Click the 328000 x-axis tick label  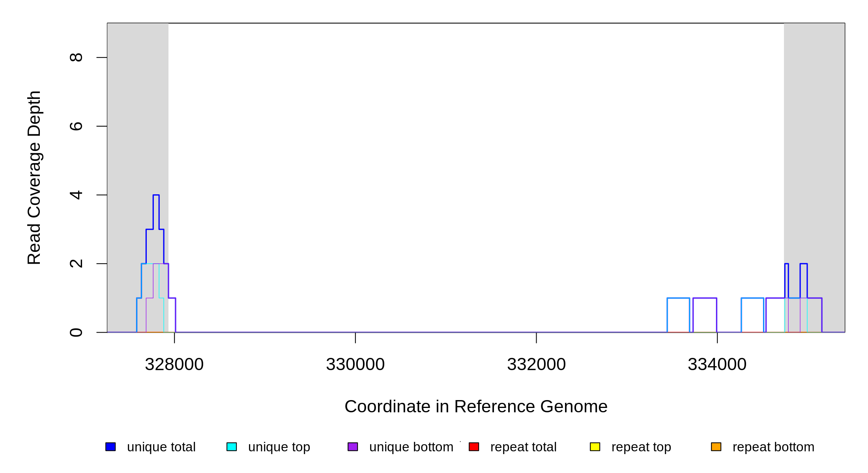[x=174, y=364]
